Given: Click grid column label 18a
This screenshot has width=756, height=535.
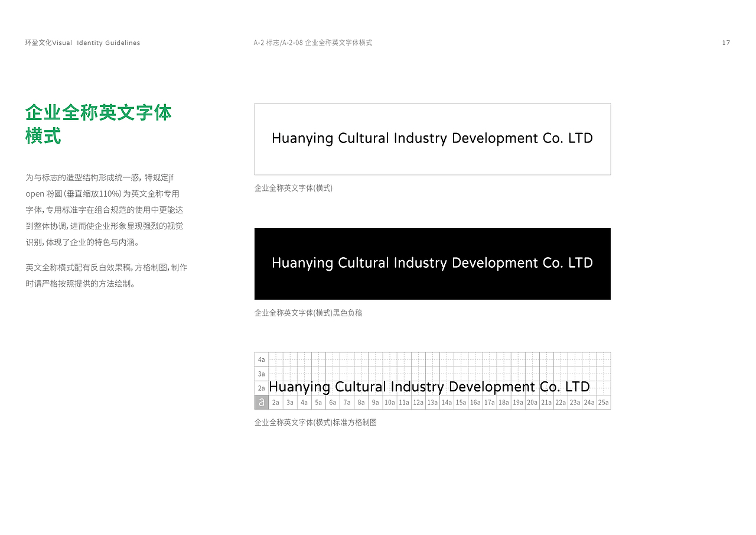Looking at the screenshot, I should pos(503,403).
